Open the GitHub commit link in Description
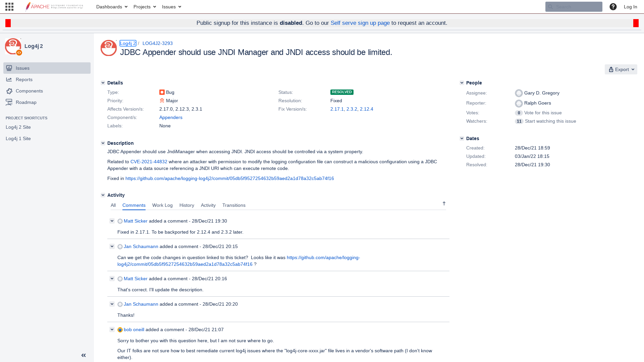Viewport: 644px width, 362px height. [x=230, y=178]
